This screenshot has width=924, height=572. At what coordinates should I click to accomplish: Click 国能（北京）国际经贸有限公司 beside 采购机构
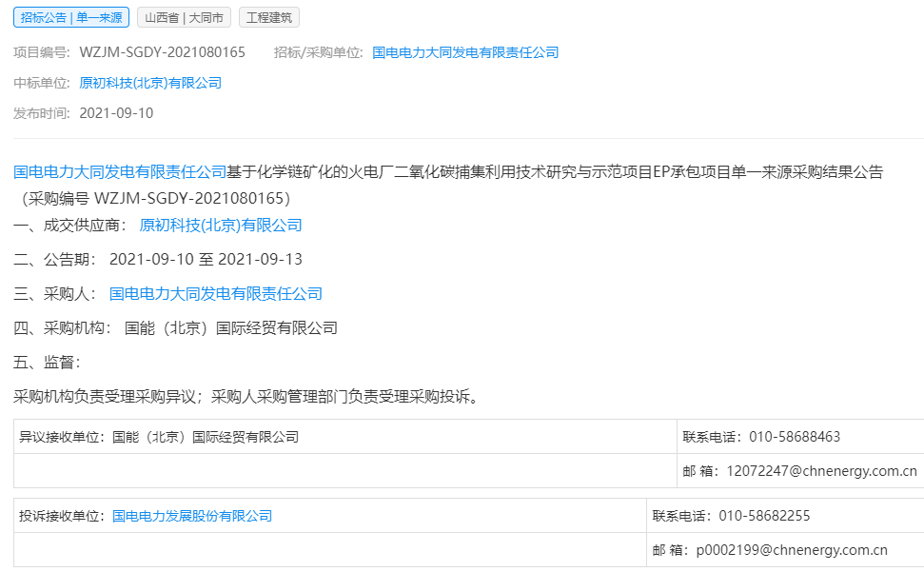click(x=231, y=327)
